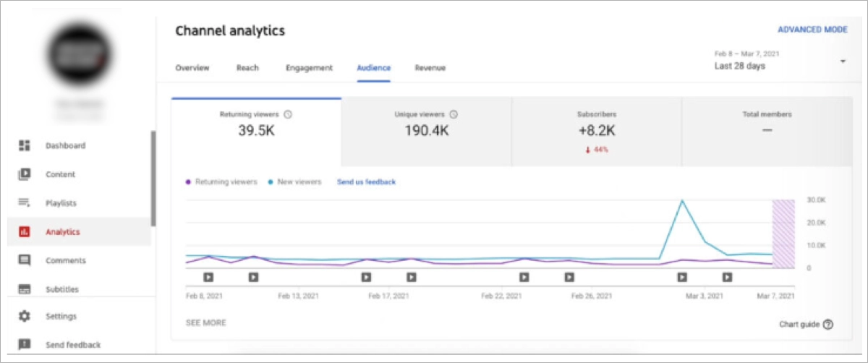Click video marker above Mar 3, 2021
The height and width of the screenshot is (363, 868).
click(x=727, y=276)
